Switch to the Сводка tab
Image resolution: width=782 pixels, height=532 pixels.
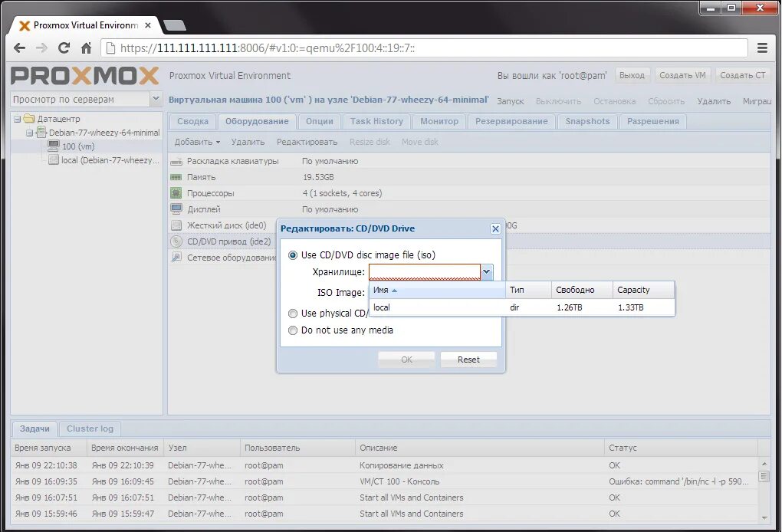pyautogui.click(x=192, y=121)
